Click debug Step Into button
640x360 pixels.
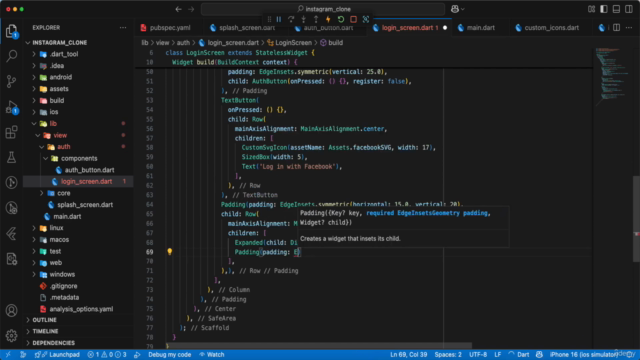[x=303, y=19]
